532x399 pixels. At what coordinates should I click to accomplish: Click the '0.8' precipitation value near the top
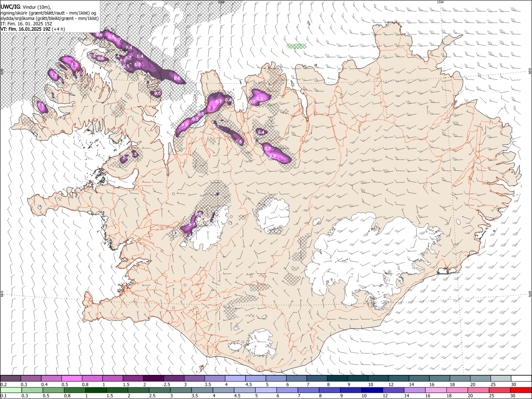coord(111,37)
